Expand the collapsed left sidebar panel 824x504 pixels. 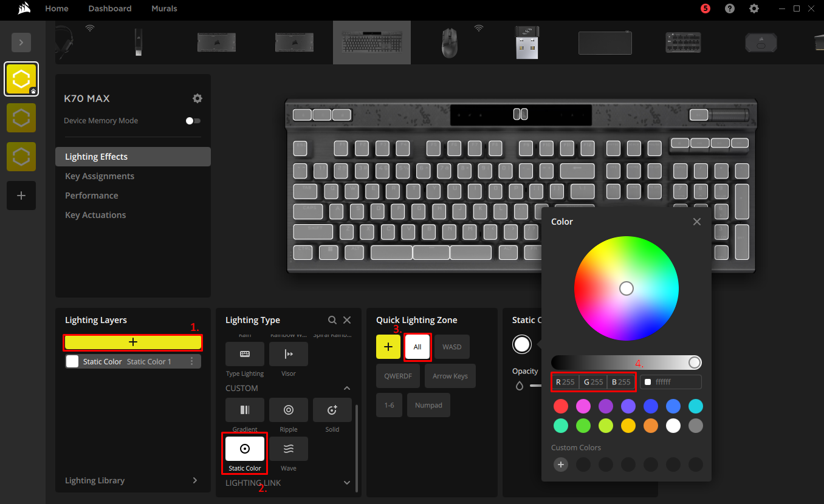pyautogui.click(x=21, y=42)
